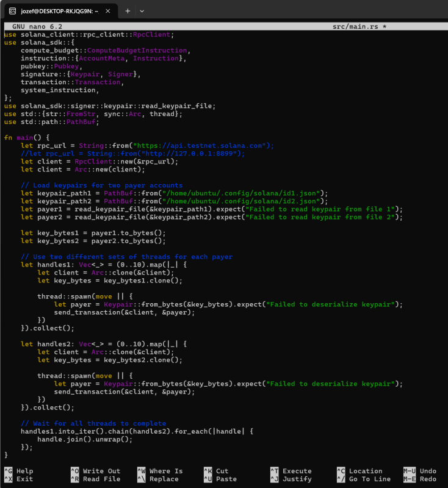Click the ^U Paste shortcut

[x=217, y=479]
